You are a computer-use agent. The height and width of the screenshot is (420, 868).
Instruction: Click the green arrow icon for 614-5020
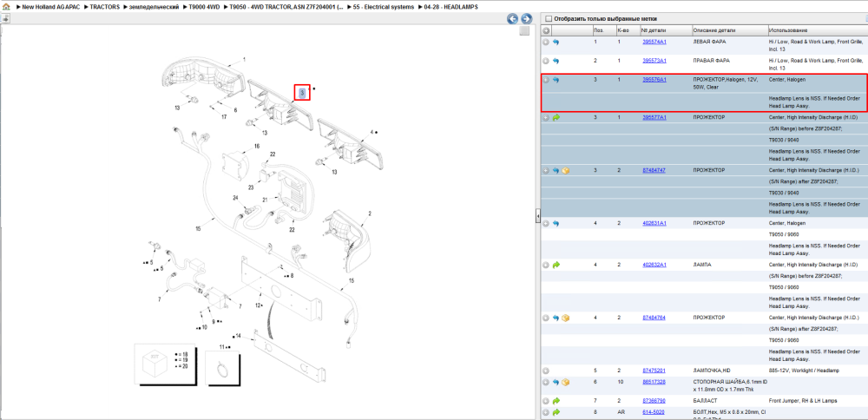(556, 412)
